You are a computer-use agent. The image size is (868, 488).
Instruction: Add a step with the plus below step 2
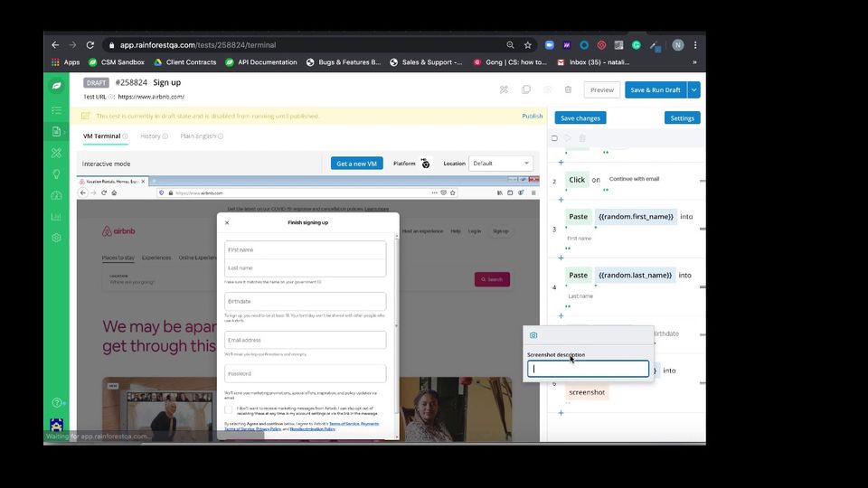[561, 200]
